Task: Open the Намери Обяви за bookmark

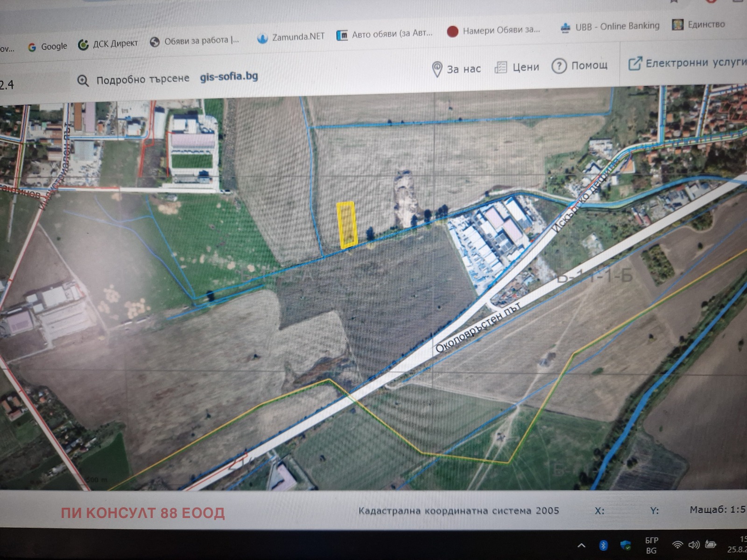Action: pyautogui.click(x=493, y=30)
